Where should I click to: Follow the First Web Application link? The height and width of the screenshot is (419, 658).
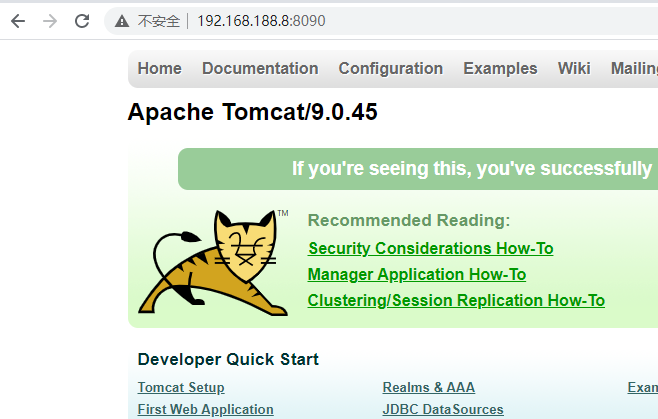click(206, 409)
